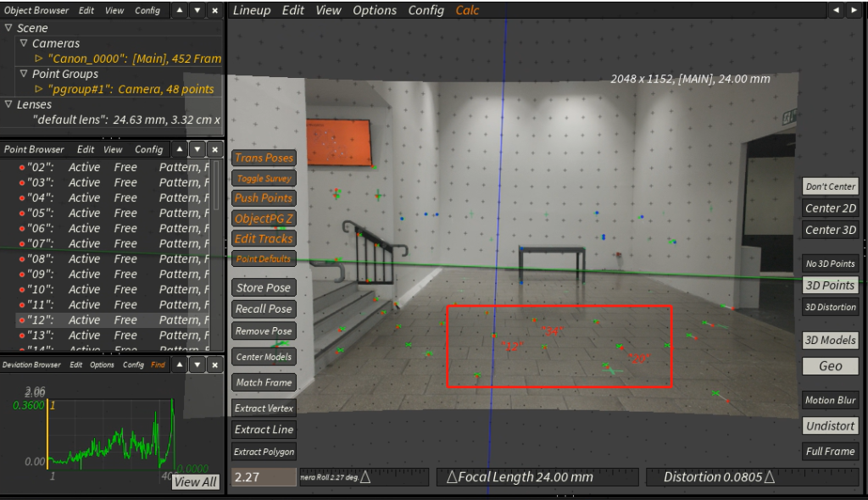Click the ObjectPG Z button
Viewport: 868px width, 500px height.
click(264, 219)
